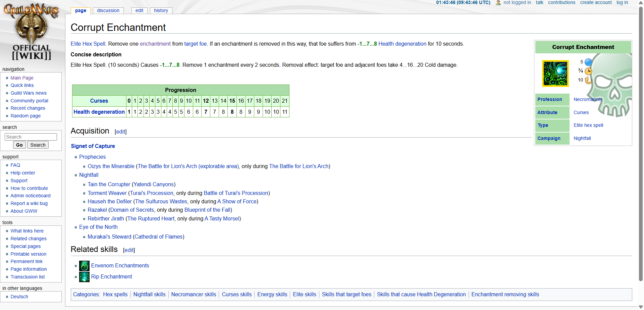Open a Random page
644x310 pixels.
[25, 116]
